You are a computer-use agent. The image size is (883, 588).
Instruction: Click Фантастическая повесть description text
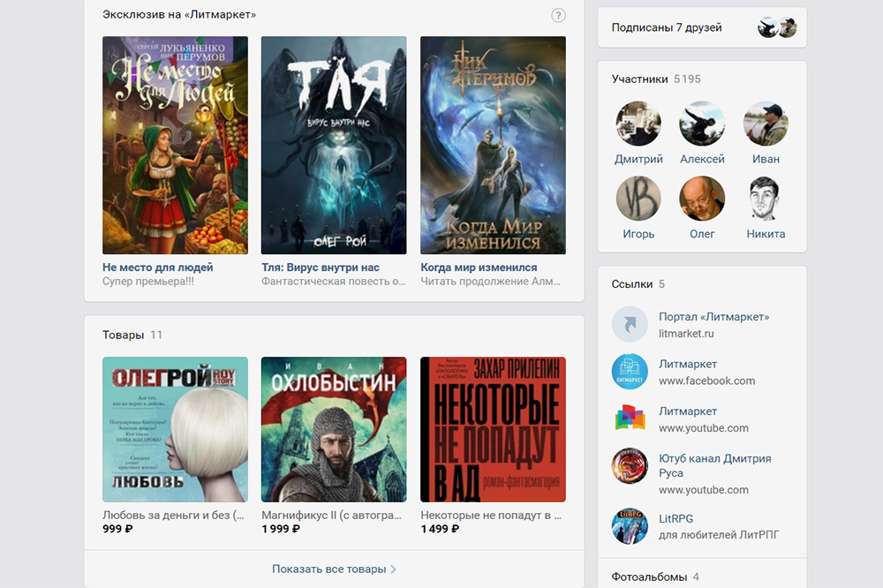point(334,282)
